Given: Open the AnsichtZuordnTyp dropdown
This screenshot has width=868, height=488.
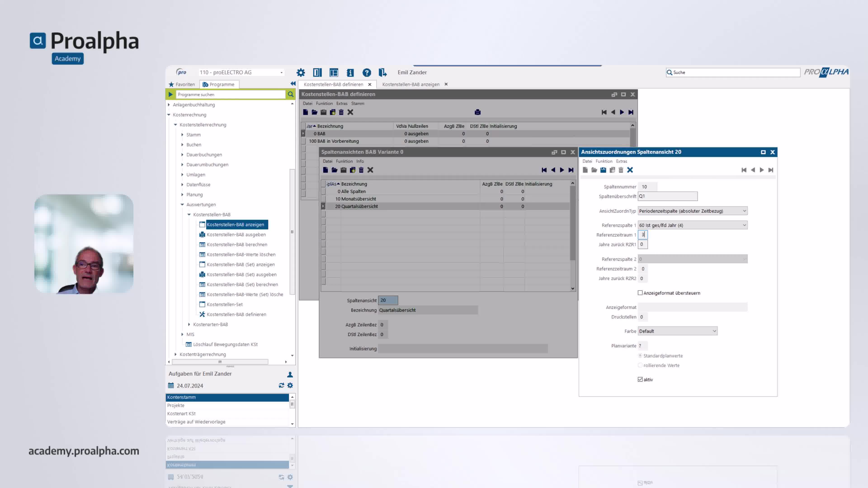Looking at the screenshot, I should [744, 211].
